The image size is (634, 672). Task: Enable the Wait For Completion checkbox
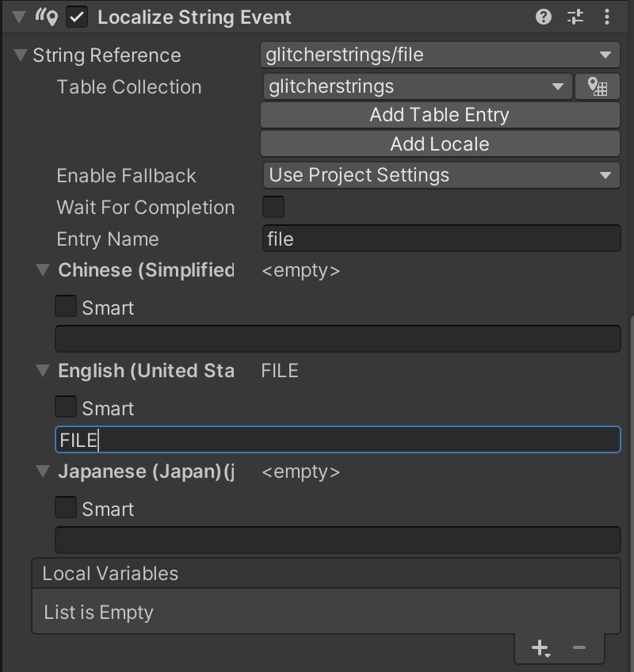273,207
